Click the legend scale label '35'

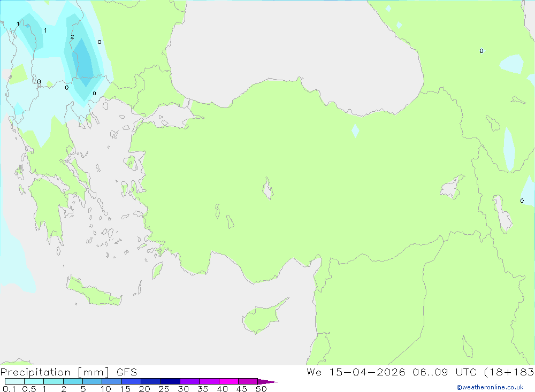(x=203, y=389)
